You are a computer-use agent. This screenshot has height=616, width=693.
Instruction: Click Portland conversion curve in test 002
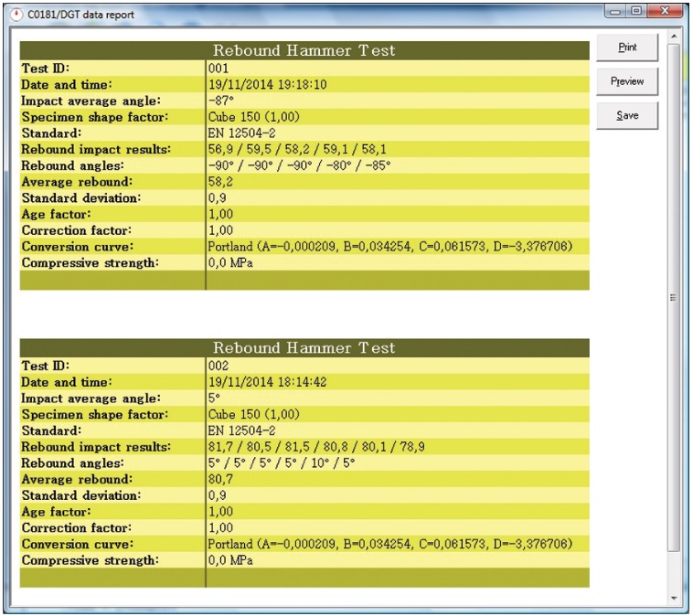point(390,544)
